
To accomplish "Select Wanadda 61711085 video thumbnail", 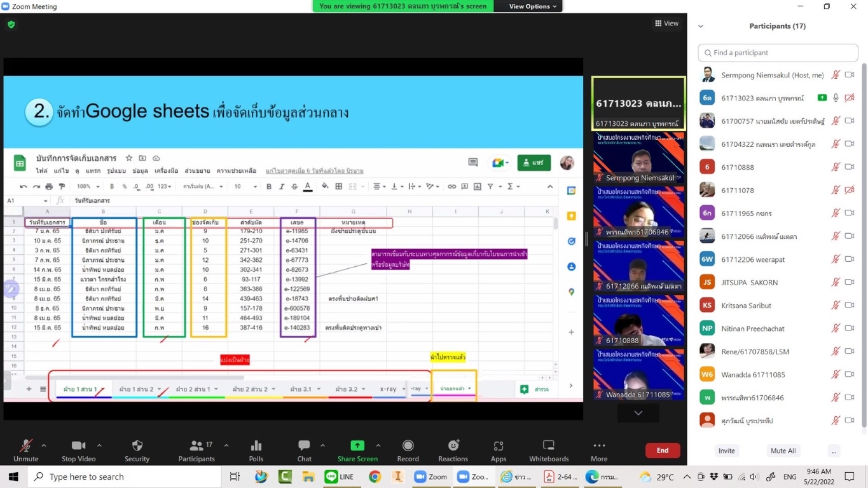I will [638, 375].
